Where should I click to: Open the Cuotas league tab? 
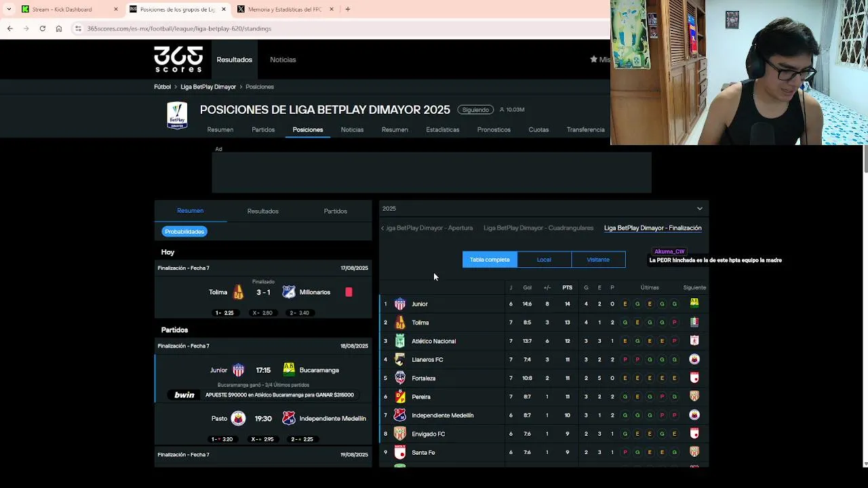click(538, 129)
